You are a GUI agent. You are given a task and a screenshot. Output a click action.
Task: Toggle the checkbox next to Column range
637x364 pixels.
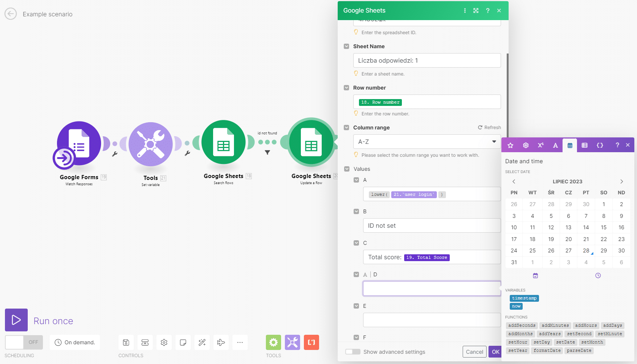coord(346,128)
